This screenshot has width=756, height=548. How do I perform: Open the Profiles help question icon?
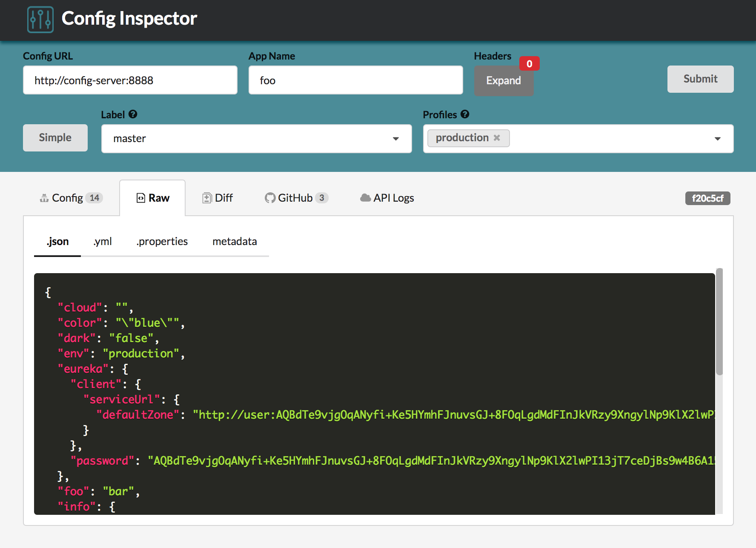click(465, 114)
